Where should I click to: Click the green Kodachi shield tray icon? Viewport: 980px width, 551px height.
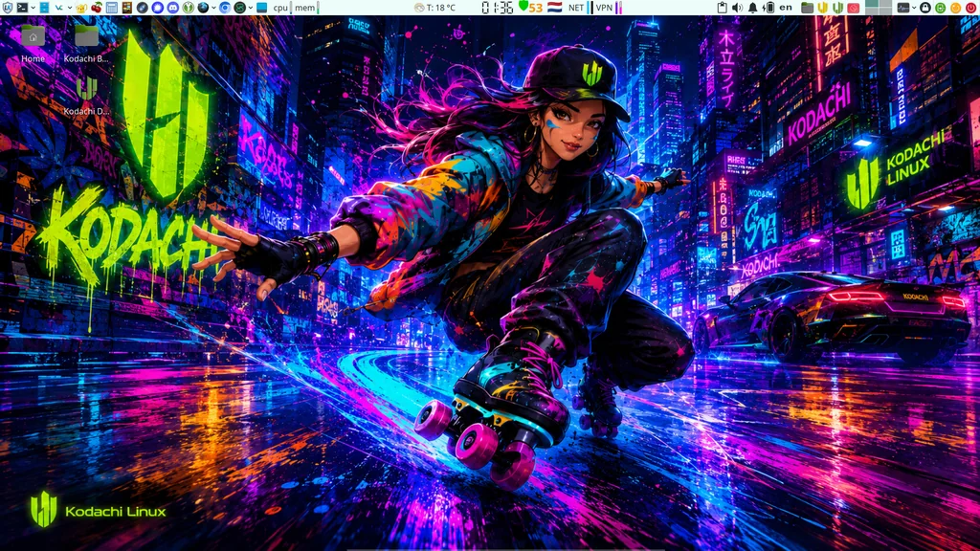coord(837,8)
